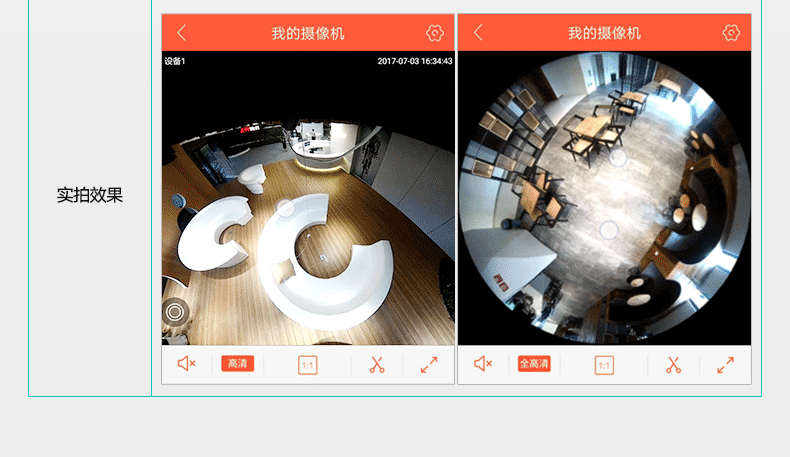Tap back arrow in right camera screen
This screenshot has width=790, height=457.
click(478, 33)
